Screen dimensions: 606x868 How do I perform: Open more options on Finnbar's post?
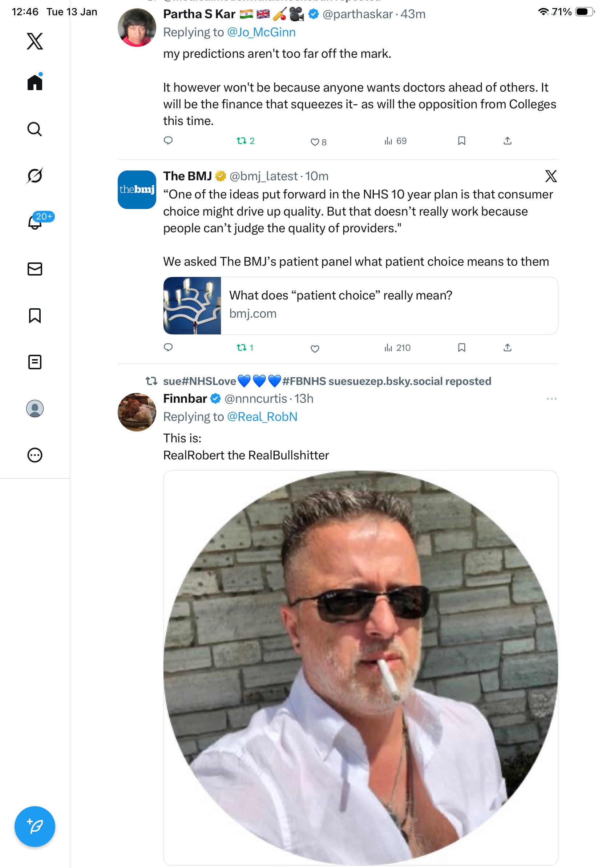click(552, 399)
